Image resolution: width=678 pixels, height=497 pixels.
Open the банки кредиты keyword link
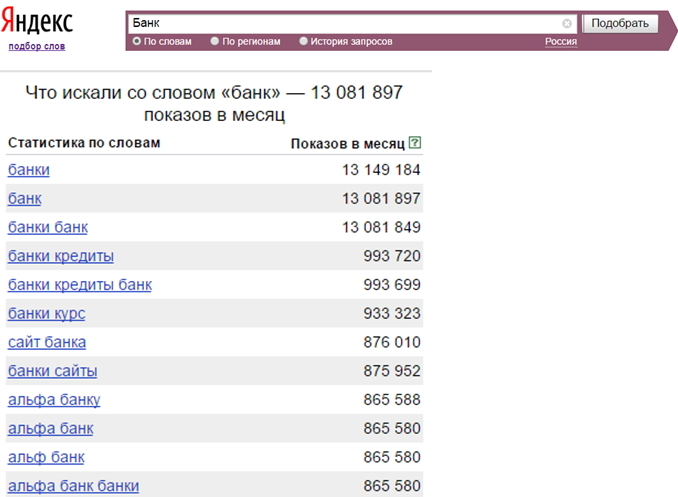click(x=61, y=256)
